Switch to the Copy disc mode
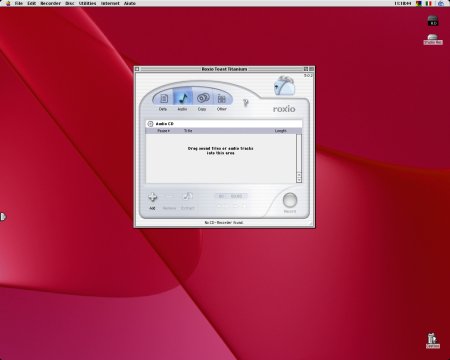450x360 pixels. click(x=203, y=98)
